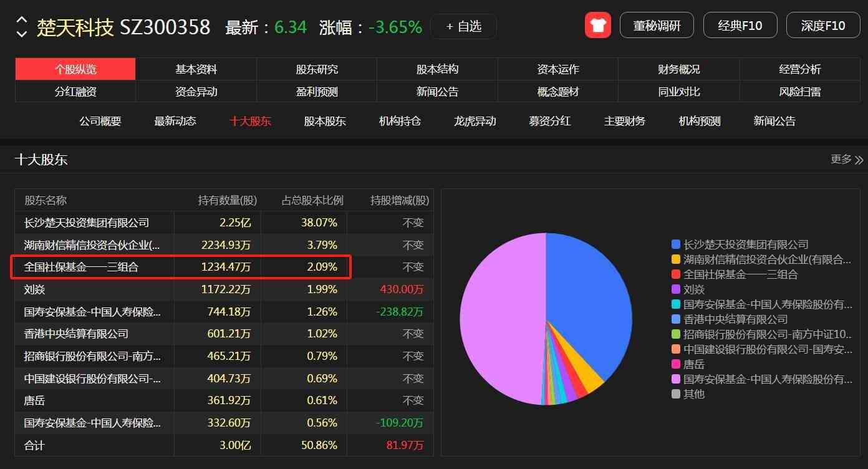Open 深度F10 view
868x469 pixels.
[x=823, y=26]
